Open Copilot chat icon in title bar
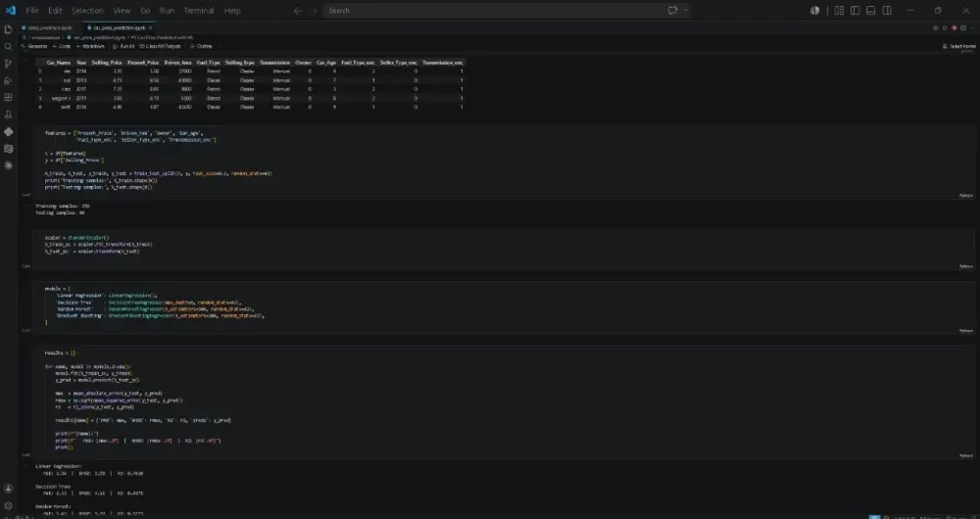980x519 pixels. point(672,11)
